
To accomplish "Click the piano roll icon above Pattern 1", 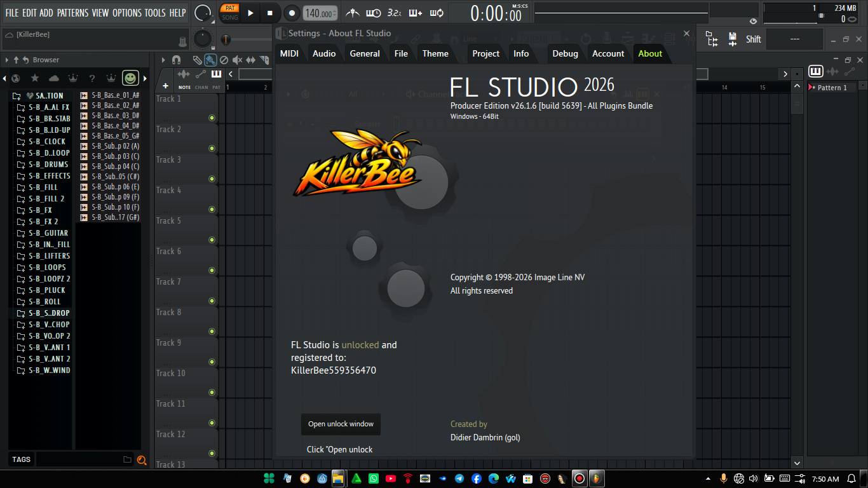I will [x=815, y=72].
